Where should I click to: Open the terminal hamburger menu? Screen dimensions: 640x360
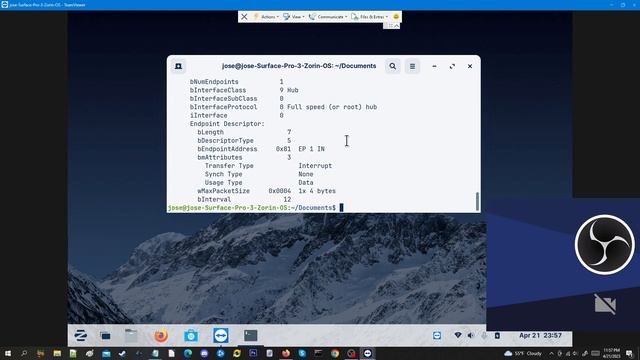click(x=412, y=66)
